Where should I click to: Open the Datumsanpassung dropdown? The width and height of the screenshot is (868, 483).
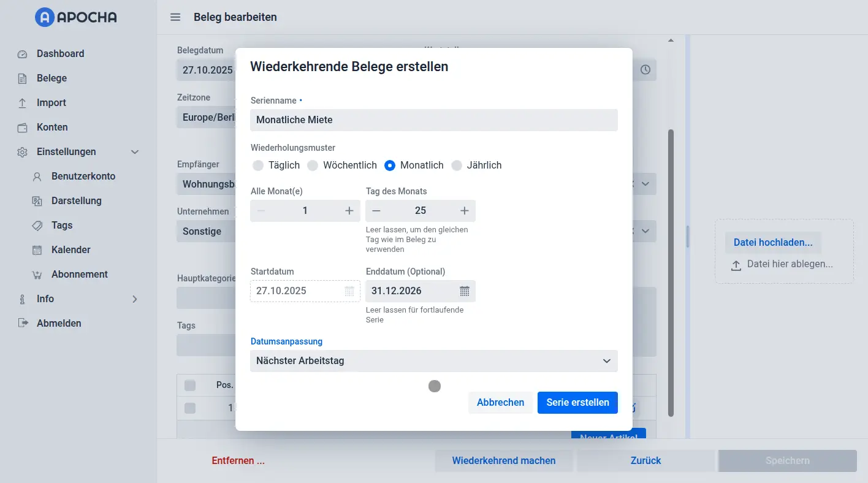(433, 361)
